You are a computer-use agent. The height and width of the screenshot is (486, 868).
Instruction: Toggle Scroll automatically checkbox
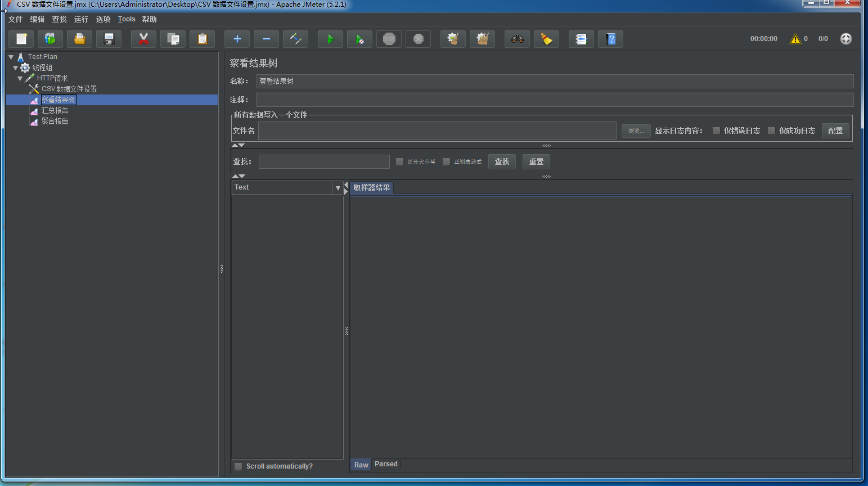pos(239,466)
